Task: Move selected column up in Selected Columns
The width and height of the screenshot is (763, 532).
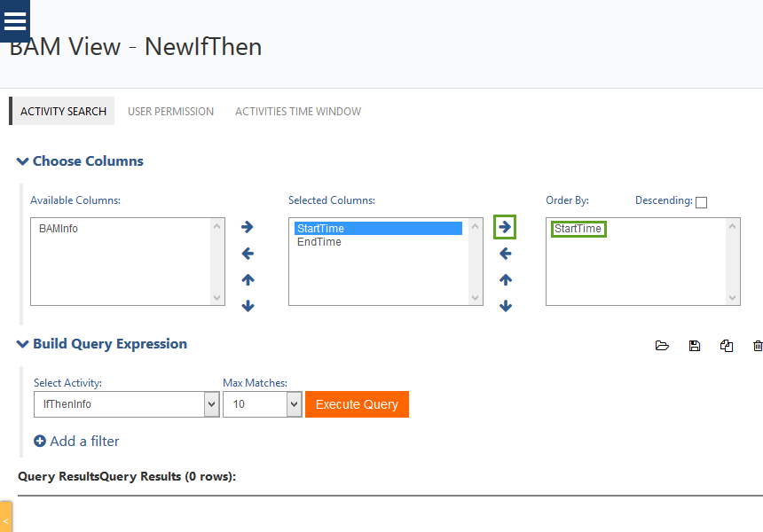Action: [248, 280]
